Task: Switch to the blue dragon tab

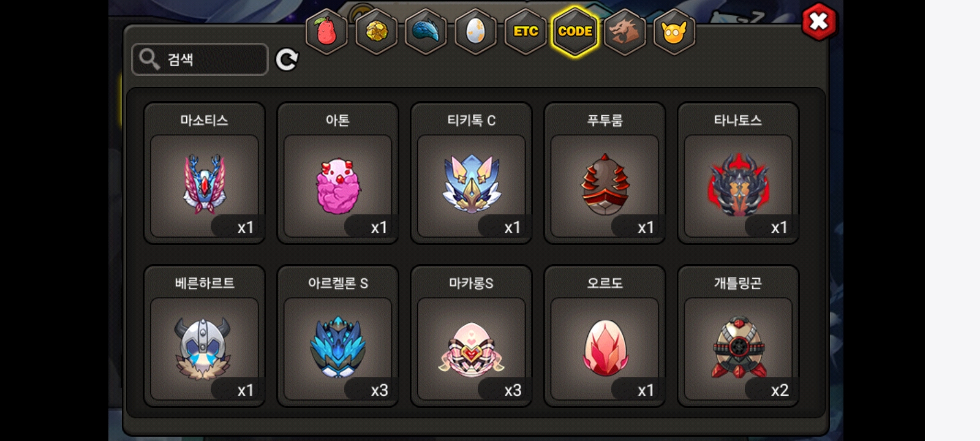Action: pyautogui.click(x=426, y=31)
